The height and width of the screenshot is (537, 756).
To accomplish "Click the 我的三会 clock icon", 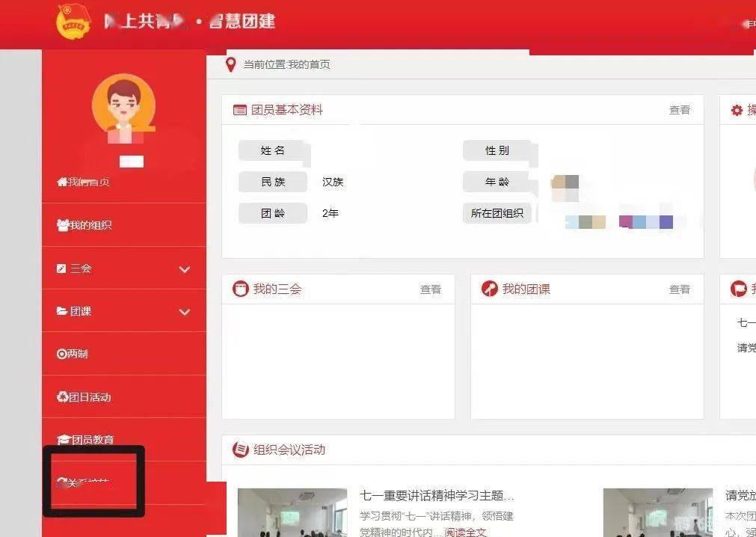I will coord(242,289).
